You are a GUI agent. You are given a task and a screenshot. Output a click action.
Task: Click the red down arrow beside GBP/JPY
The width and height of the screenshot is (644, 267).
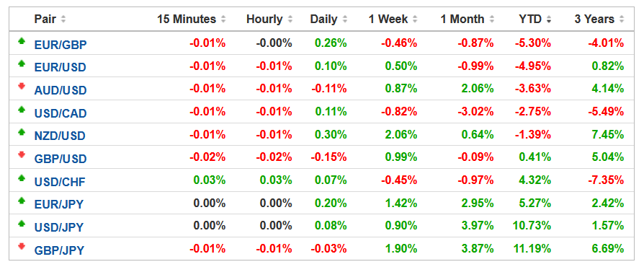pyautogui.click(x=22, y=246)
